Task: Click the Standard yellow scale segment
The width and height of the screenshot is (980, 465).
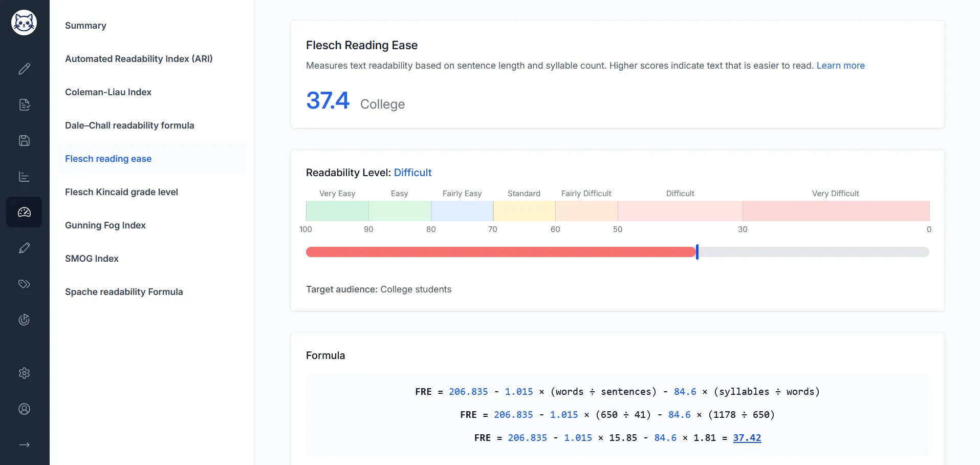Action: pos(524,211)
